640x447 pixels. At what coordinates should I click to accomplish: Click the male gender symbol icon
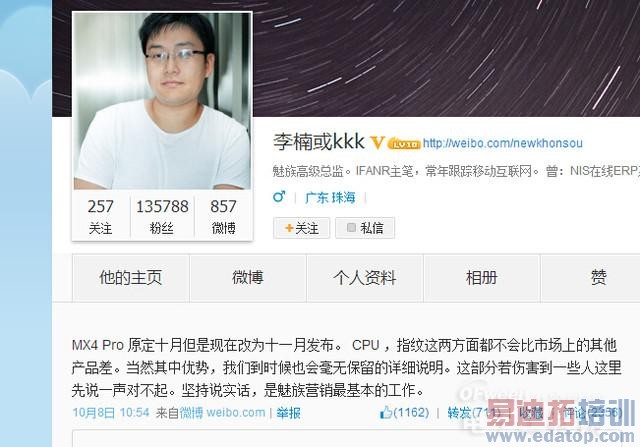point(279,197)
